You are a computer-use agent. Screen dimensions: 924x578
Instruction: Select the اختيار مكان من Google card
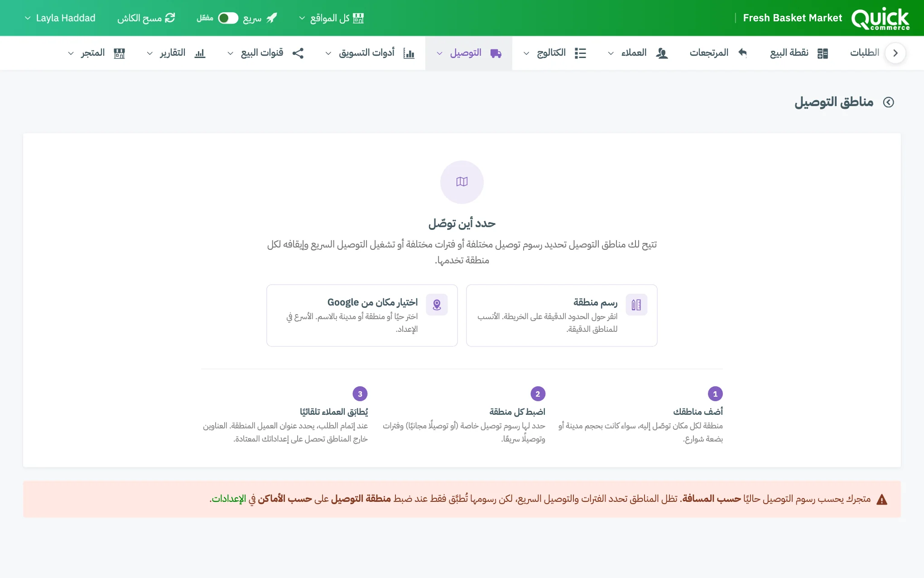(362, 316)
